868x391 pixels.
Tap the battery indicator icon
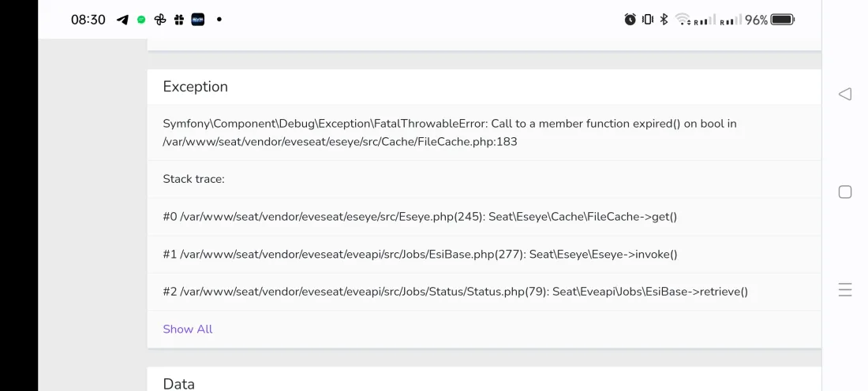(783, 20)
